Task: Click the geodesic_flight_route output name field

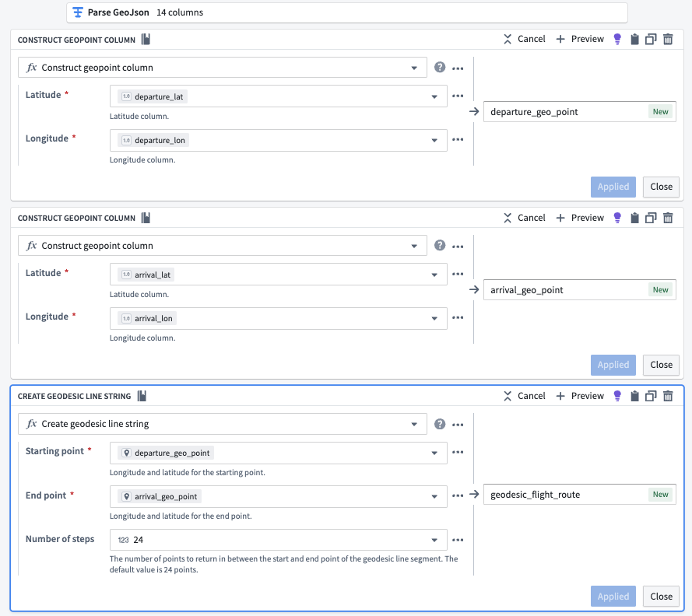Action: (x=579, y=495)
